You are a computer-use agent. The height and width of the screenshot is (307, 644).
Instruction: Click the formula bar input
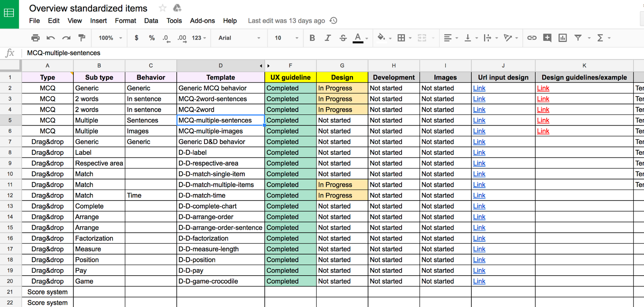pyautogui.click(x=333, y=53)
